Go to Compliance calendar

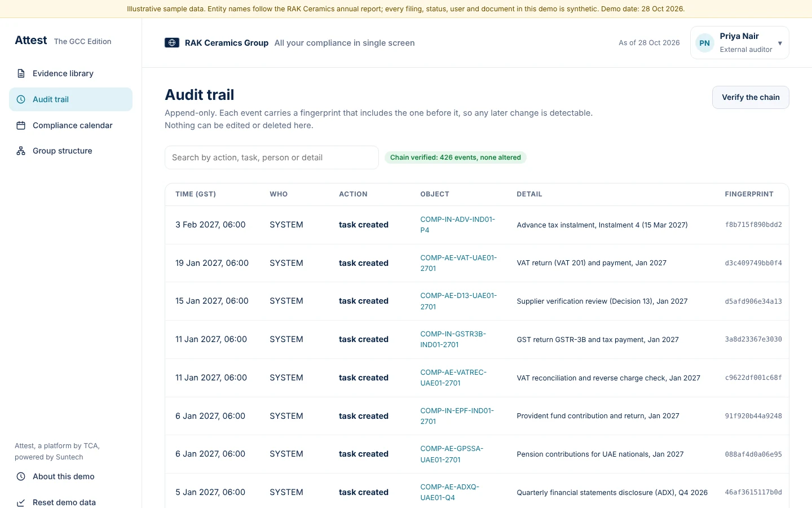tap(70, 125)
